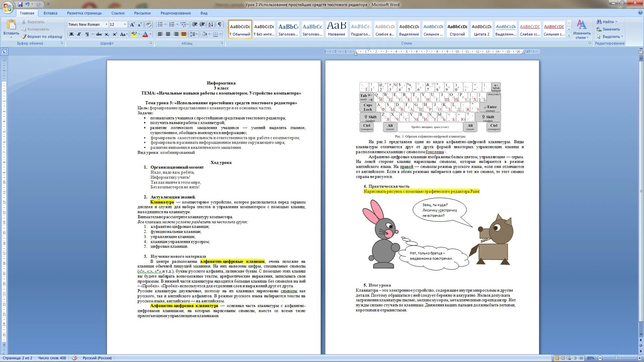Switch to the Рецензирование tab
This screenshot has width=644, height=362.
click(175, 13)
